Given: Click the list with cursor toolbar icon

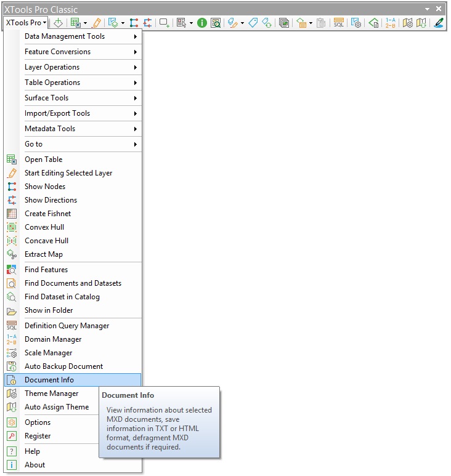Looking at the screenshot, I should [181, 23].
